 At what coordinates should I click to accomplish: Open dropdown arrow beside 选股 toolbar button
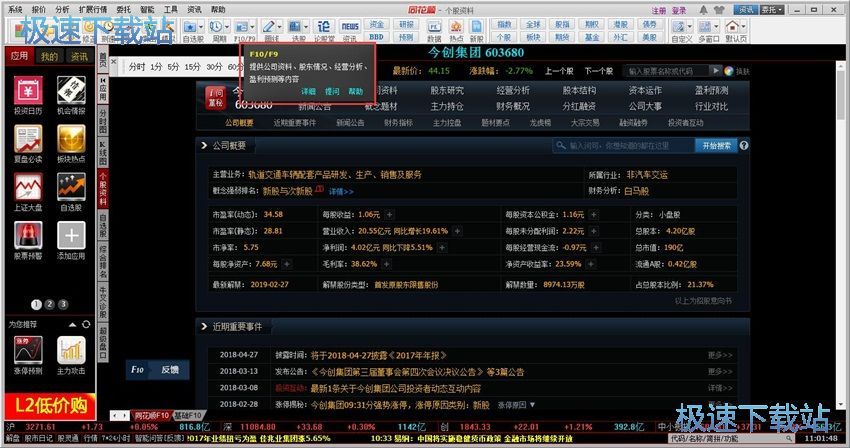305,27
